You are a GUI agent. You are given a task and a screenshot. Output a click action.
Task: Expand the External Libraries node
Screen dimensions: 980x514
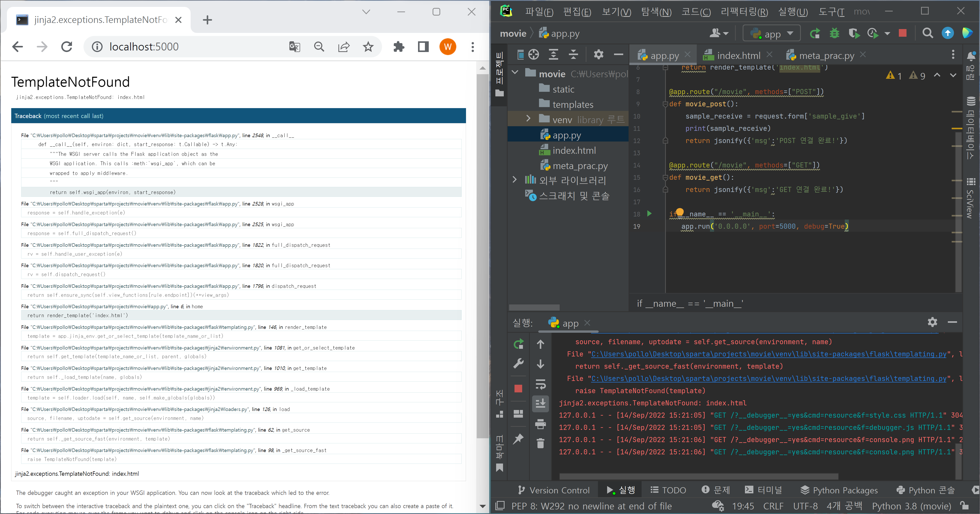[x=515, y=179]
